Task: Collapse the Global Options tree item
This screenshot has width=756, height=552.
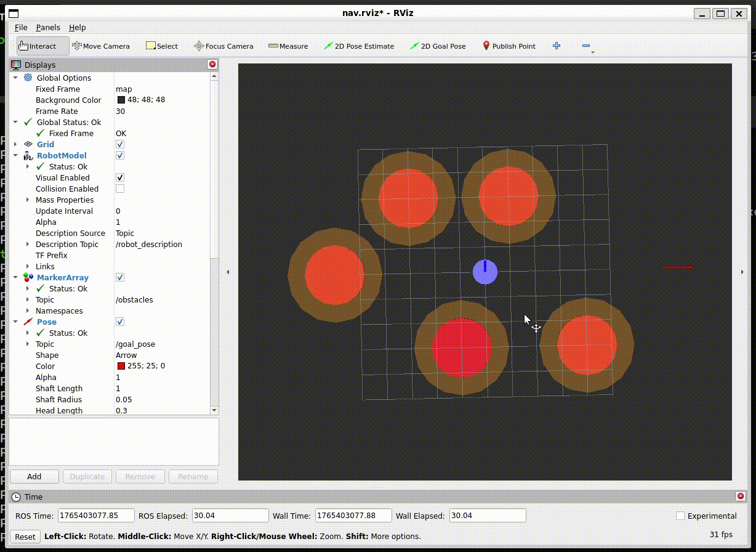Action: (15, 78)
